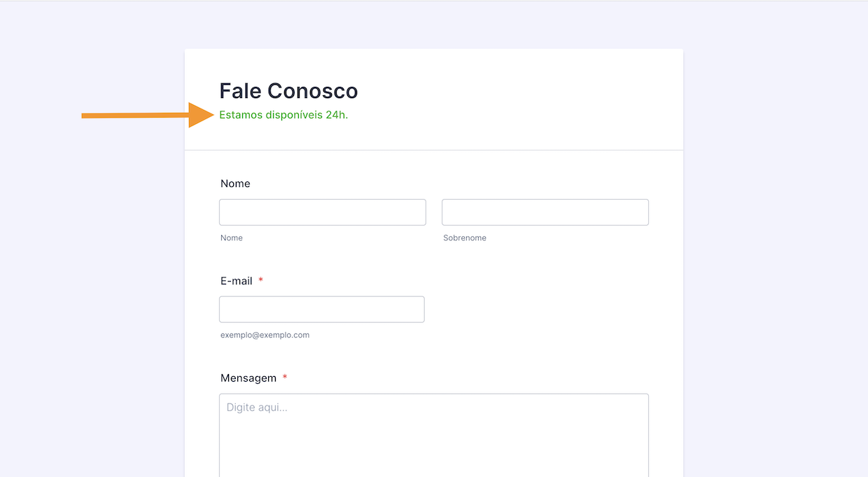
Task: Focus the E-mail input field
Action: click(321, 309)
